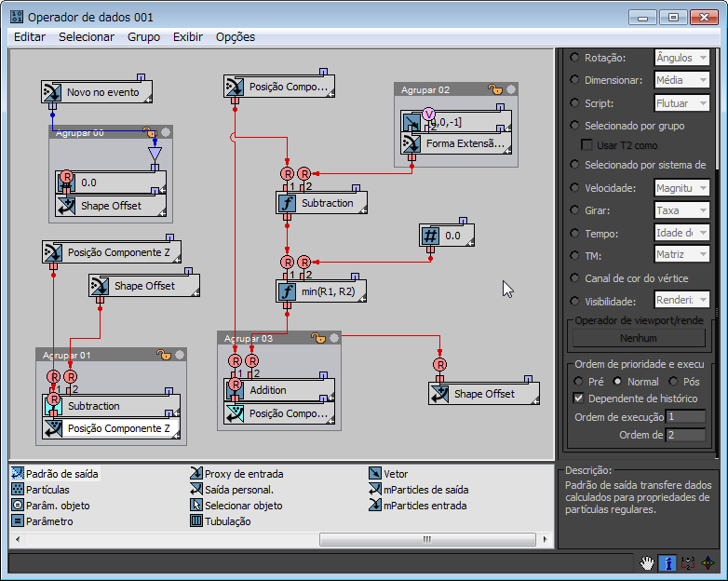Click the Novo no evento node icon

[51, 92]
